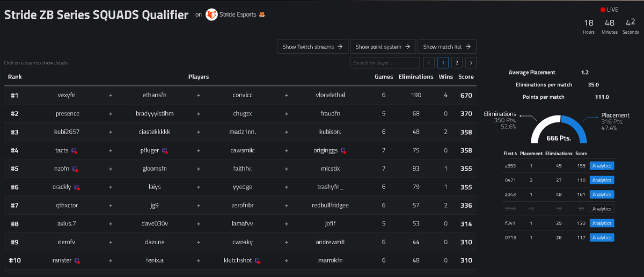Select player vlonelethal
644x277 pixels.
(331, 95)
